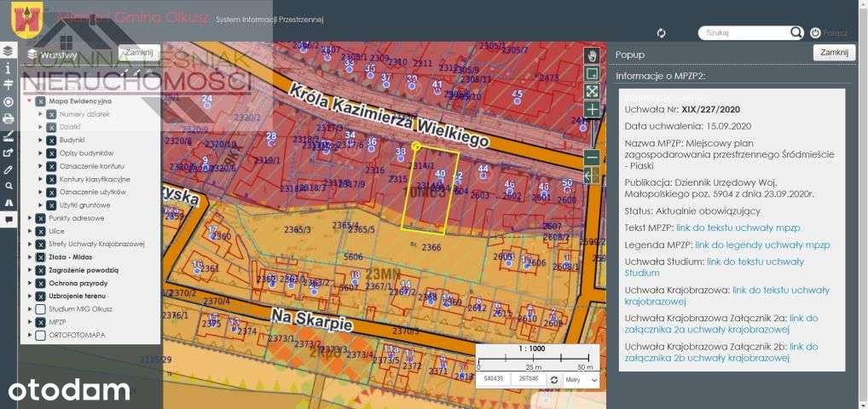The width and height of the screenshot is (868, 409).
Task: Uncheck the MPZP layer checkbox
Action: pyautogui.click(x=40, y=322)
